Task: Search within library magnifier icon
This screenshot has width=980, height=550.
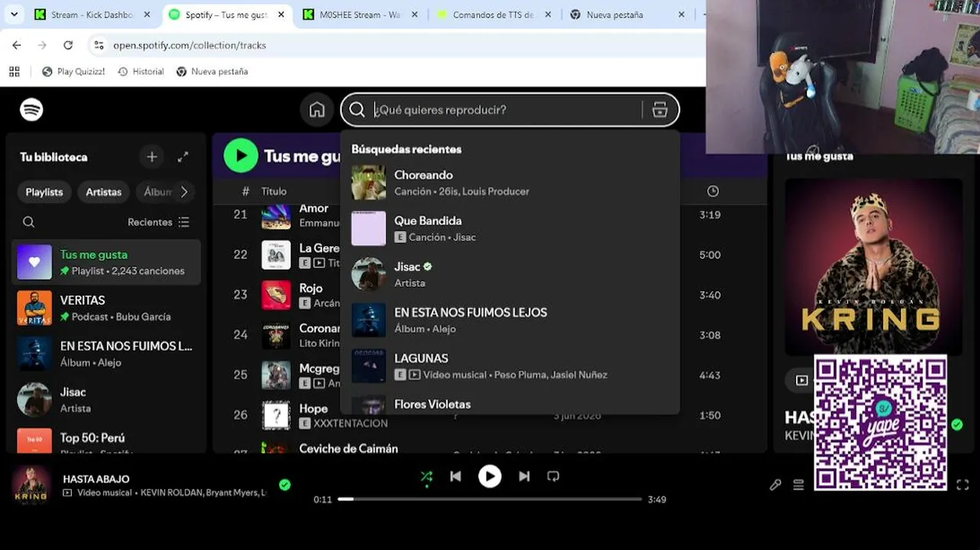Action: [x=28, y=222]
